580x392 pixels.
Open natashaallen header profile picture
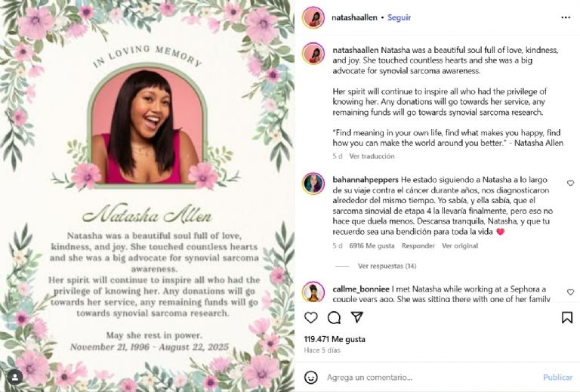tap(313, 17)
